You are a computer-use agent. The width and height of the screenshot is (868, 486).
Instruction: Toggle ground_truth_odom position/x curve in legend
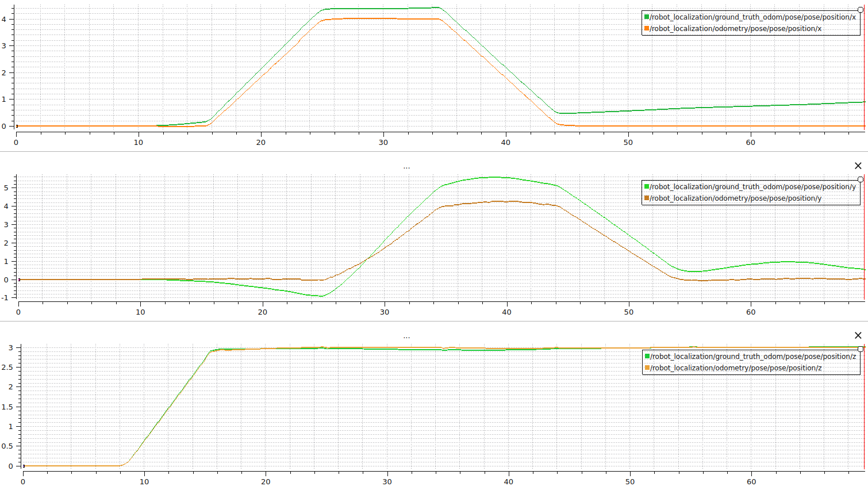point(752,17)
